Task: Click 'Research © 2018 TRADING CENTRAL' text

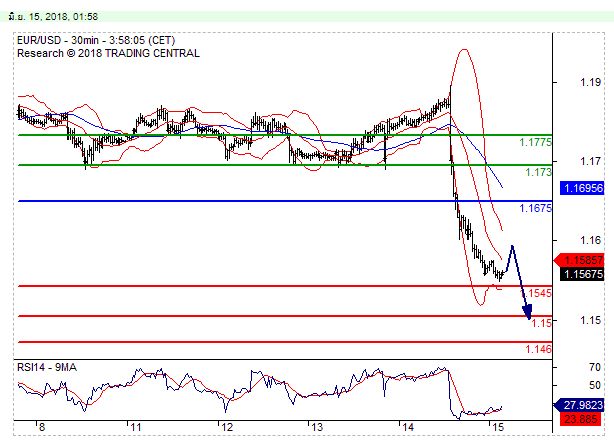Action: (108, 53)
